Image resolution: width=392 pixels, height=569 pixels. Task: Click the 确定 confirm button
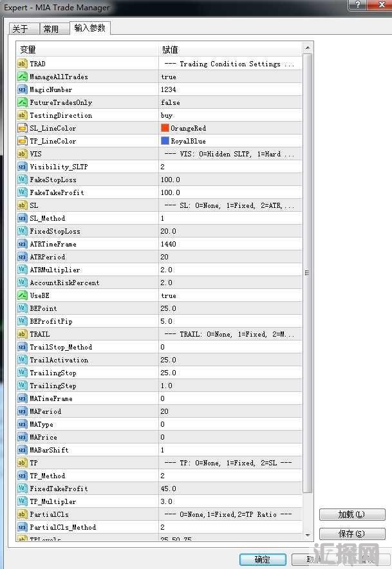(x=263, y=559)
